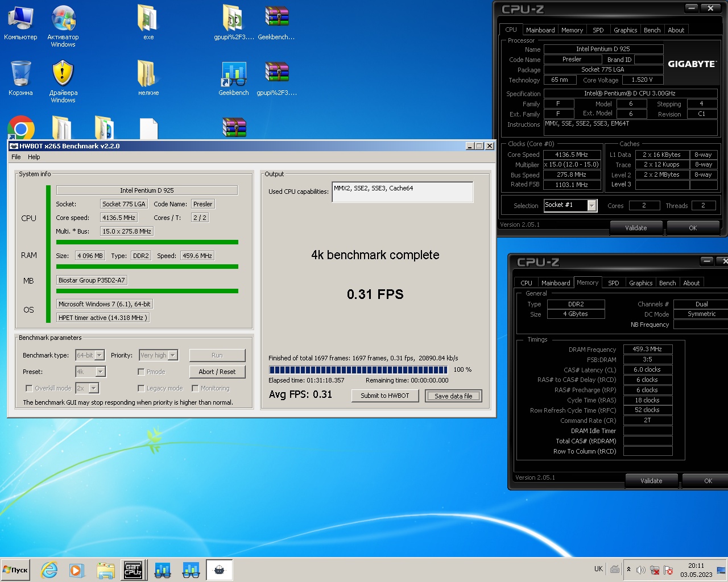Launch Windows Media Player from the taskbar
Image resolution: width=728 pixels, height=582 pixels.
pos(77,569)
